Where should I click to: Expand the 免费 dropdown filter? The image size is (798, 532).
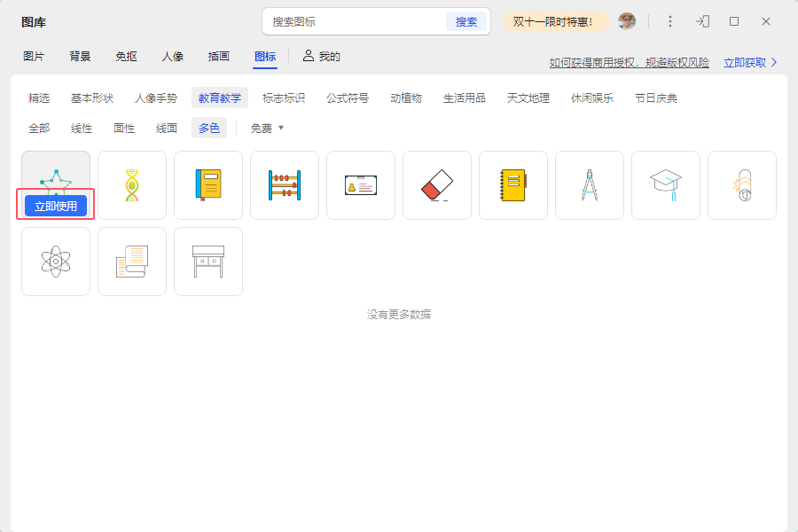tap(267, 129)
